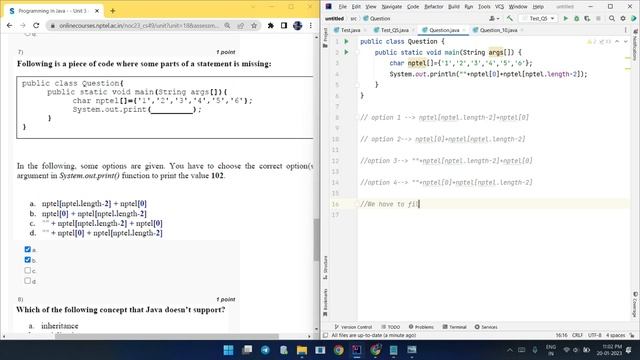
Task: Check option d checkbox
Action: [27, 281]
